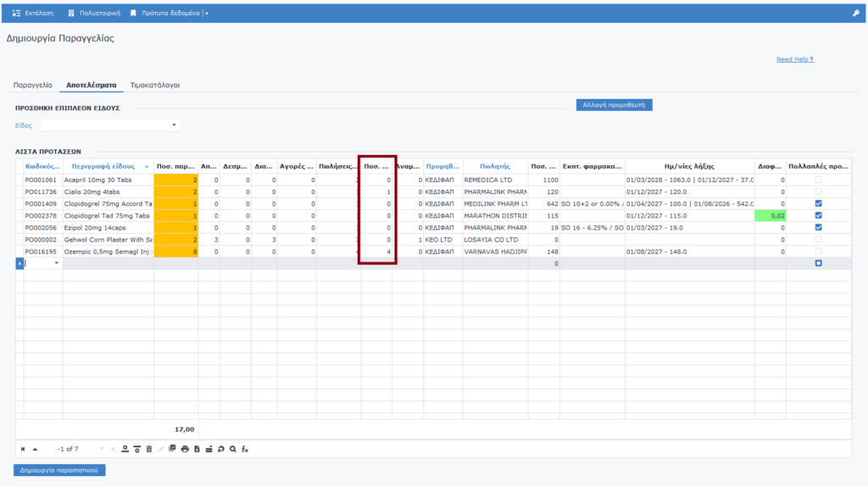Screen dimensions: 868x487
Task: Click the refresh icon in grid toolbar
Action: point(220,449)
